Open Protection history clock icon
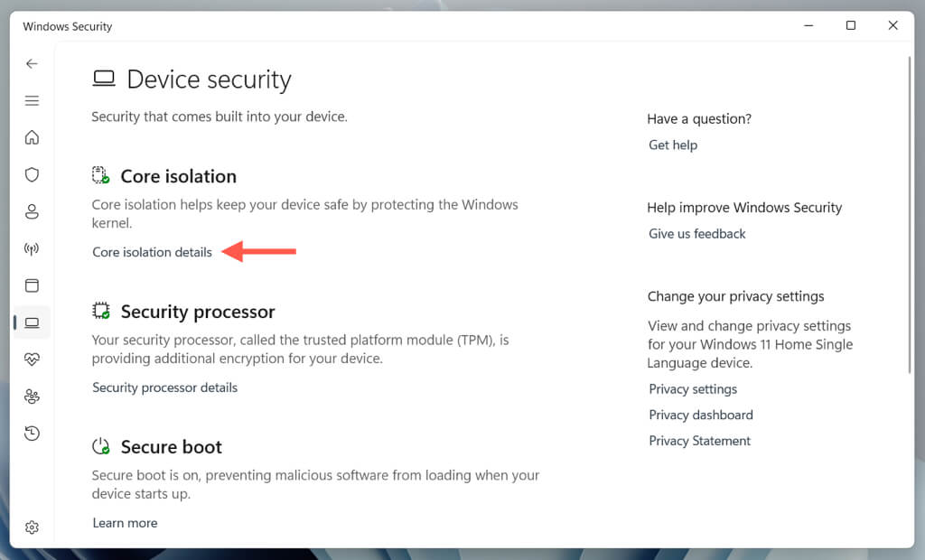Image resolution: width=925 pixels, height=560 pixels. (x=32, y=434)
